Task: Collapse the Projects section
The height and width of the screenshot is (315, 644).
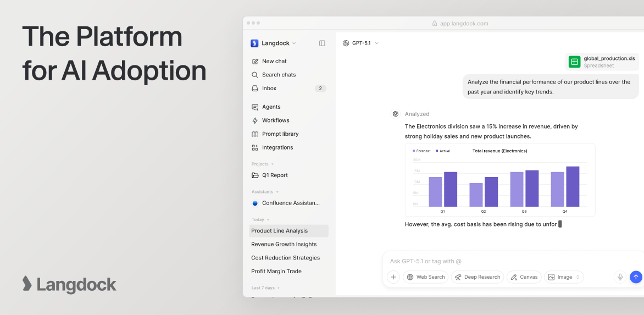Action: [x=263, y=164]
